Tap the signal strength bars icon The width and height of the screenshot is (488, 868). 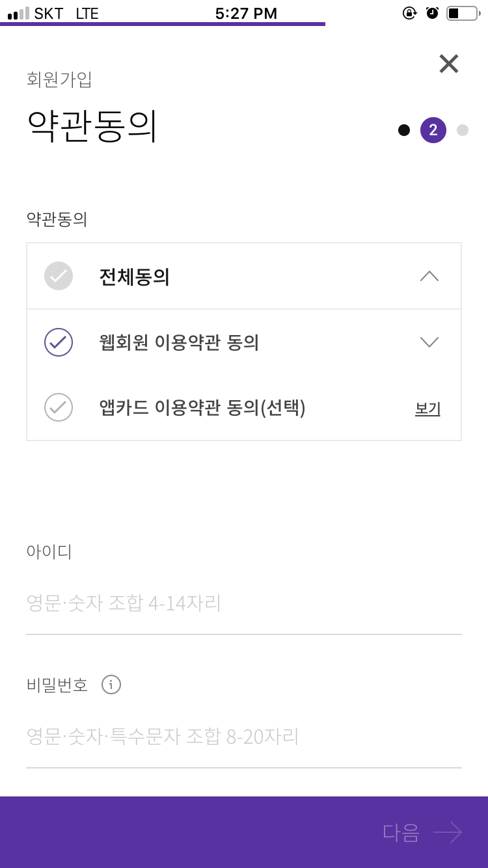coord(18,13)
